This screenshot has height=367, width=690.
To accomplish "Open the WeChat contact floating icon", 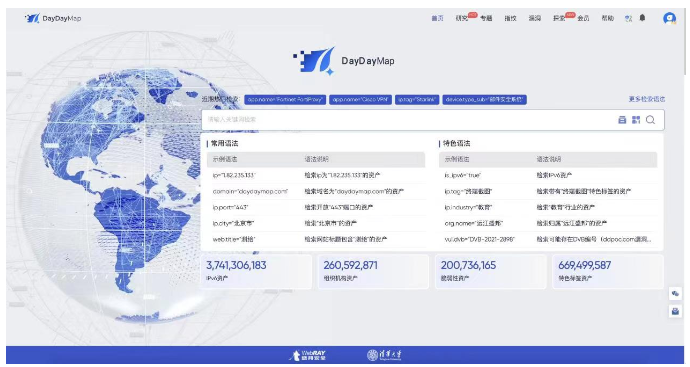I will pos(675,294).
